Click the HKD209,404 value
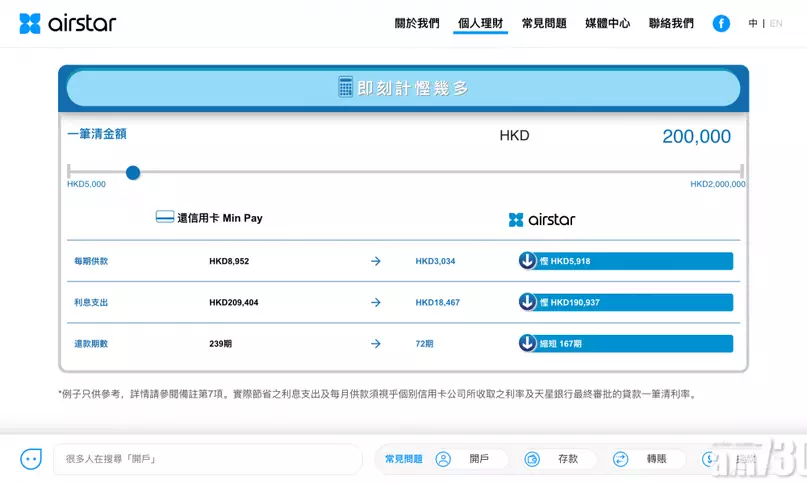This screenshot has height=484, width=807. pos(234,302)
